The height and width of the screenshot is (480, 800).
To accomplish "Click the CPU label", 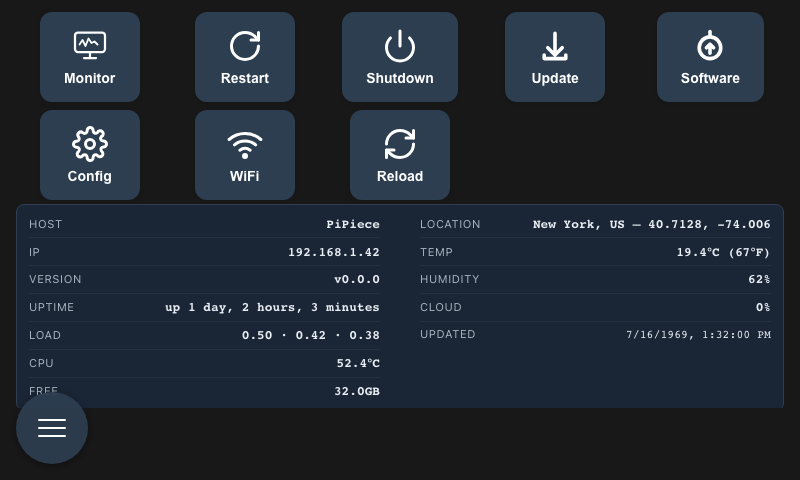I will 41,363.
